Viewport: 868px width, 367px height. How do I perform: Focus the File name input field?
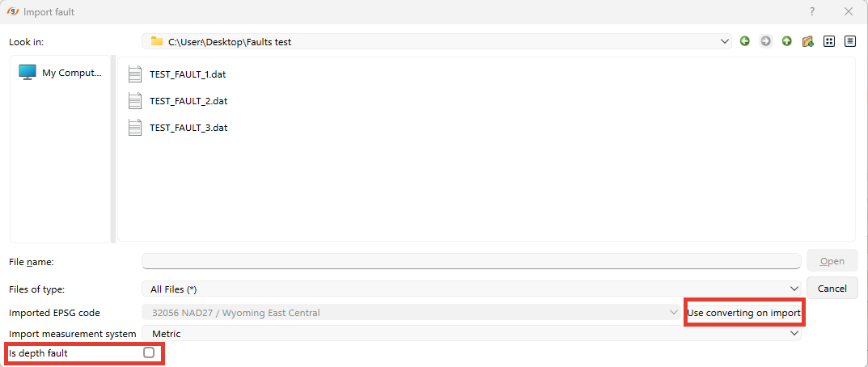[x=471, y=261]
